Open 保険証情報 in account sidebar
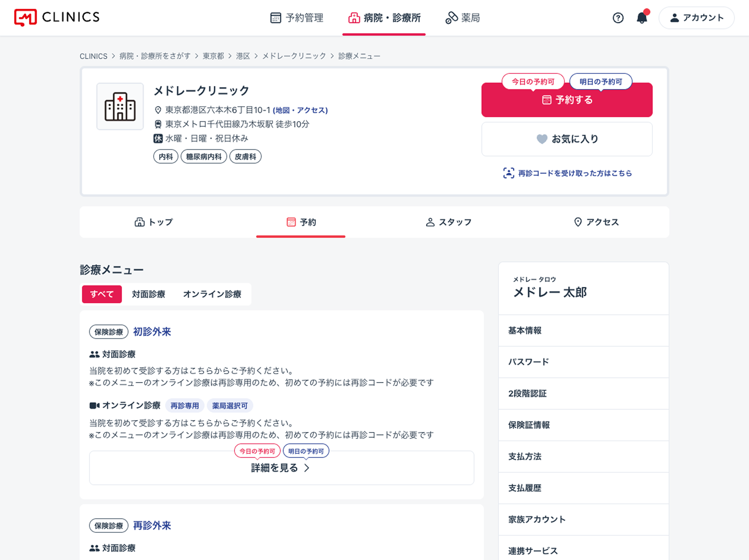749x560 pixels. pyautogui.click(x=583, y=425)
